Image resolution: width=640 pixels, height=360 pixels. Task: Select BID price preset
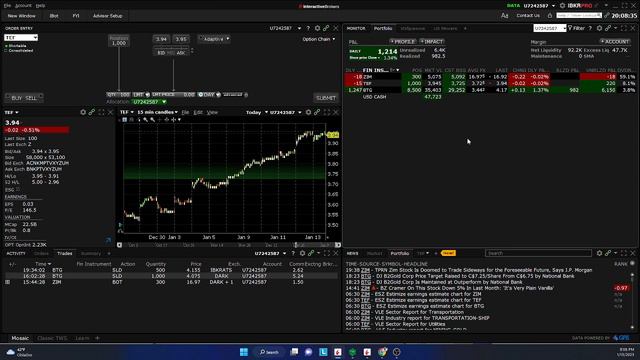pyautogui.click(x=161, y=53)
